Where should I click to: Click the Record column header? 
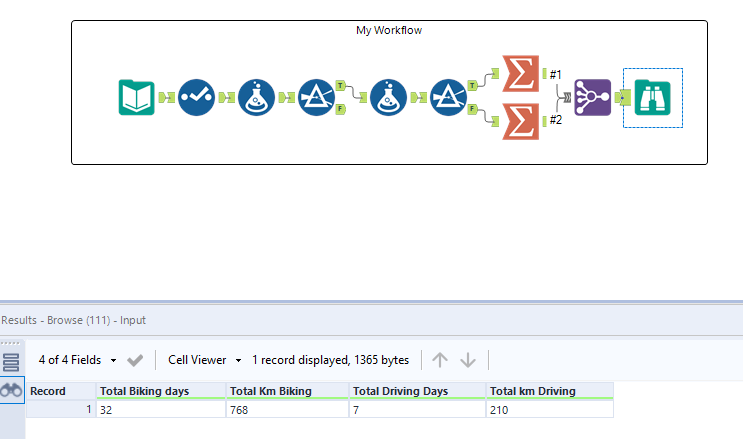pyautogui.click(x=61, y=391)
